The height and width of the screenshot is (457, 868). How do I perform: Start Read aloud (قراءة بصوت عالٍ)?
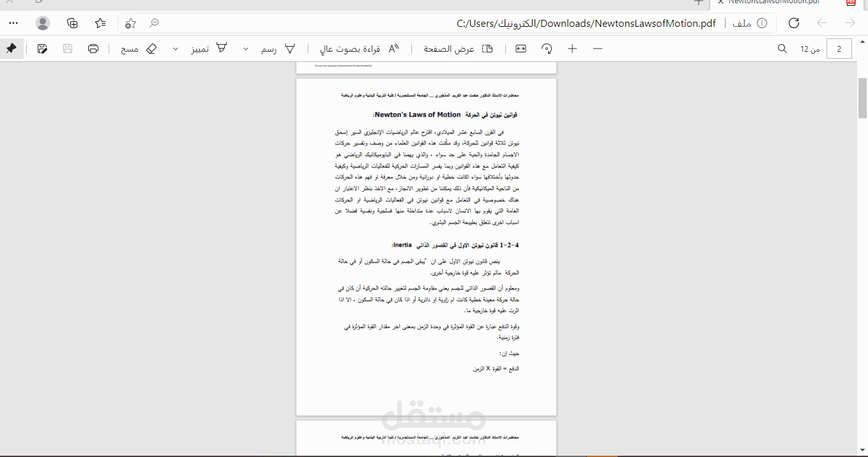[359, 49]
